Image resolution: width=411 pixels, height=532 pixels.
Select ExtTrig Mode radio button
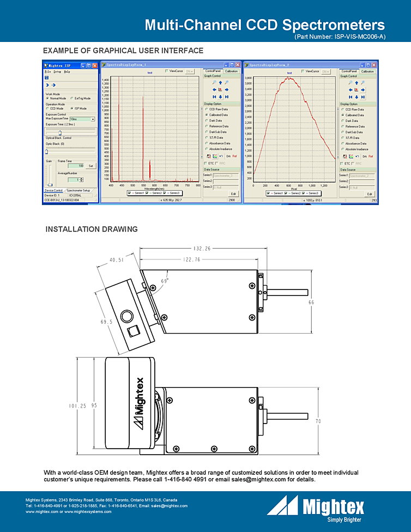[71, 99]
